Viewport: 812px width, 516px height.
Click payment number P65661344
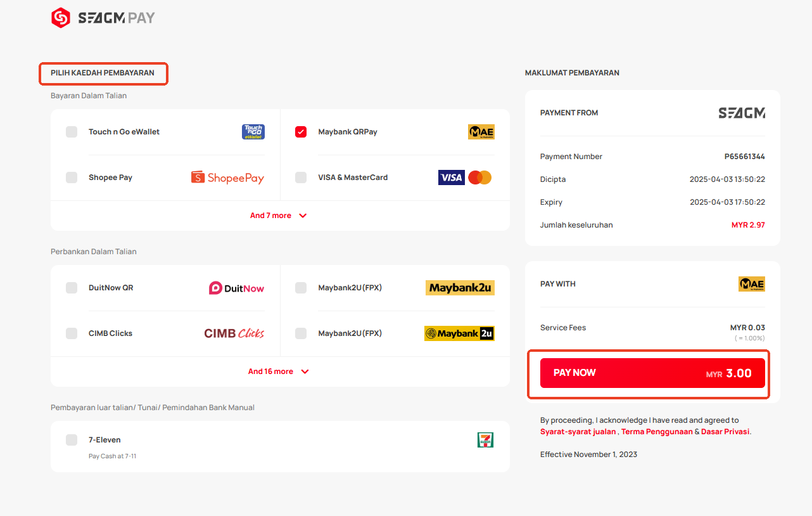745,157
